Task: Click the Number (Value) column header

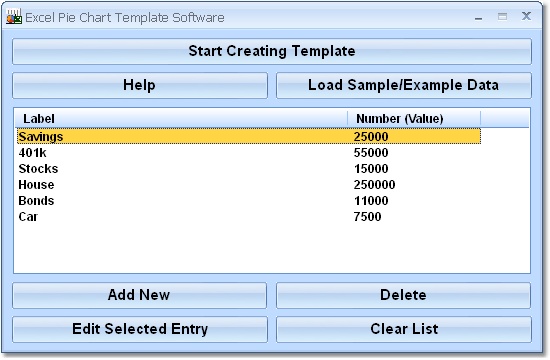Action: pos(414,119)
